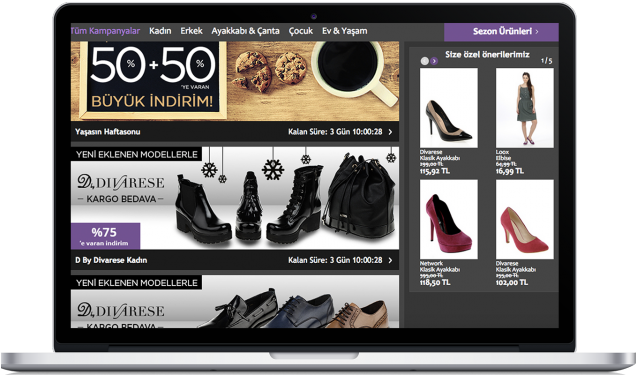
Task: Open the Divarese boots and bag banner
Action: (235, 198)
